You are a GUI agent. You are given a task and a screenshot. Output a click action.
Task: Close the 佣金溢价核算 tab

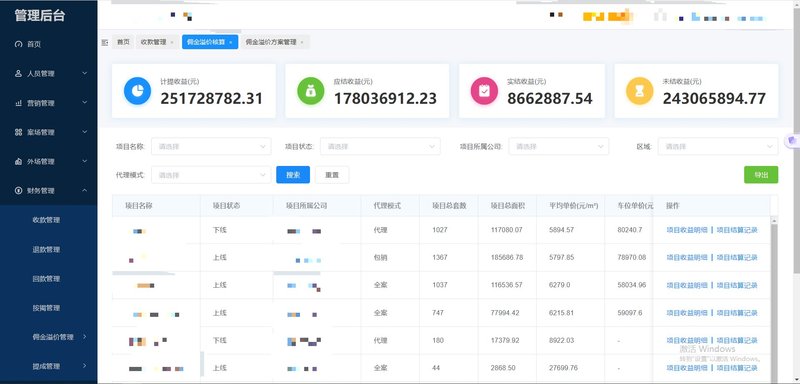[231, 42]
